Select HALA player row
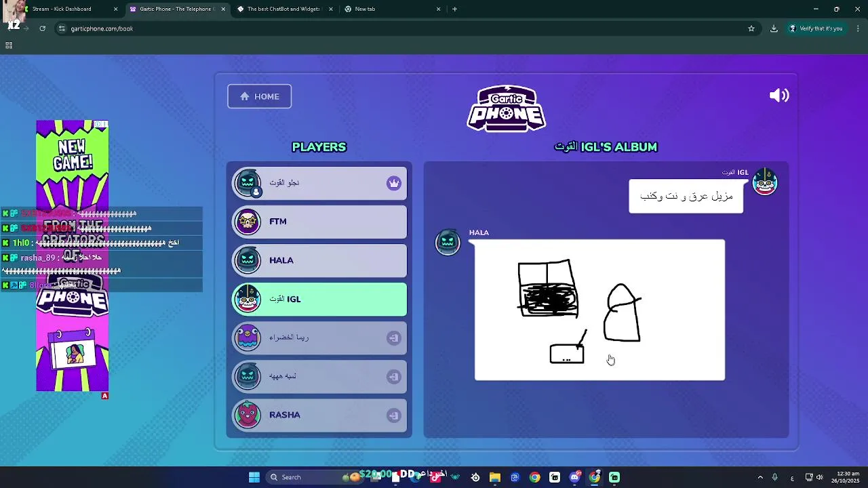This screenshot has width=868, height=488. click(319, 260)
